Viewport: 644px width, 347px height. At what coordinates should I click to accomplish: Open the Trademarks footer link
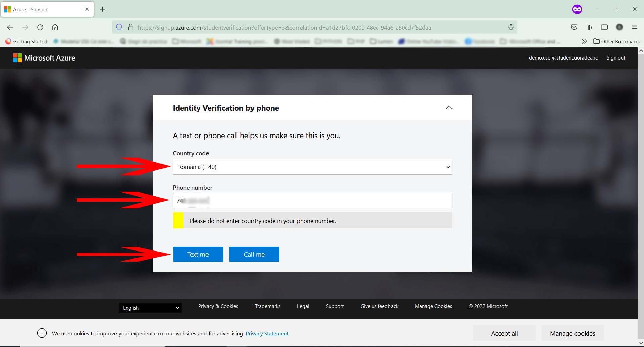point(267,306)
